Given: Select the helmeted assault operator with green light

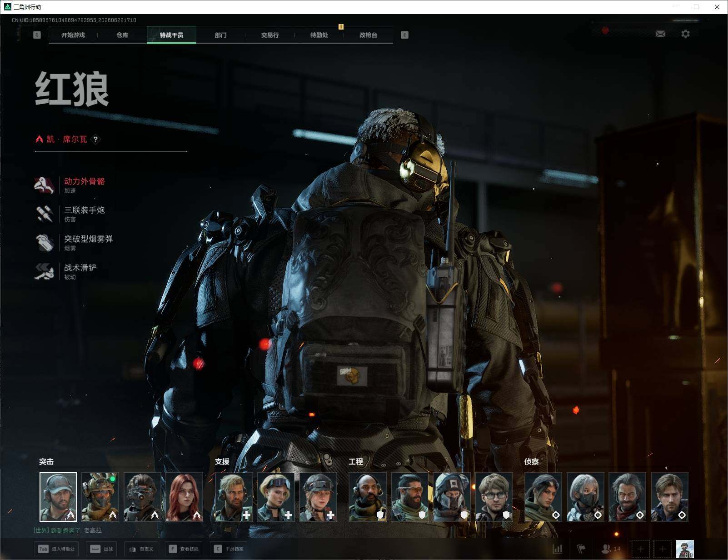Looking at the screenshot, I should tap(100, 497).
